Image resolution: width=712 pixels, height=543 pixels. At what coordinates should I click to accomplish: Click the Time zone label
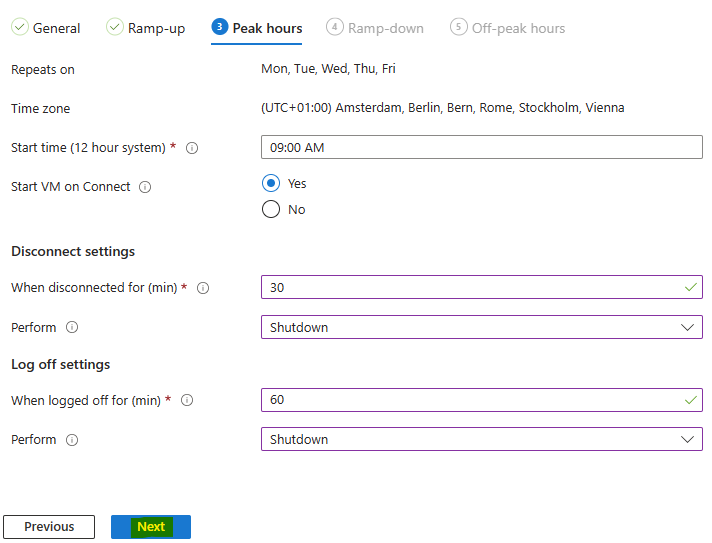tap(40, 109)
